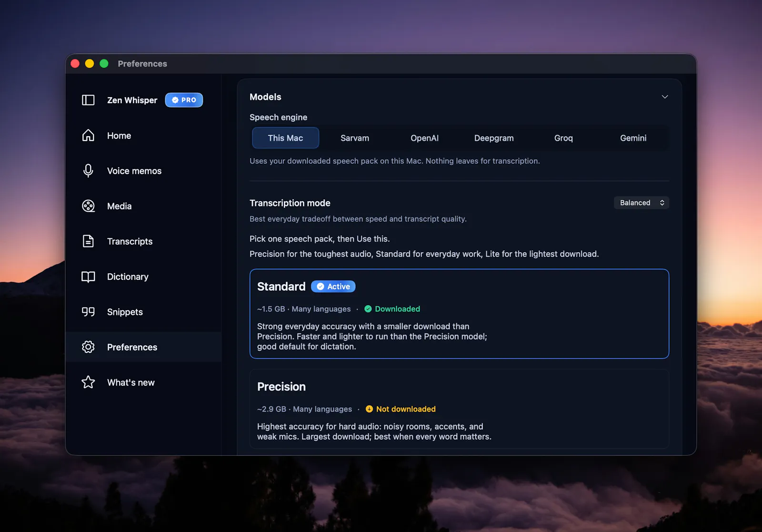Select Deepgram as speech engine
The image size is (762, 532).
(494, 138)
